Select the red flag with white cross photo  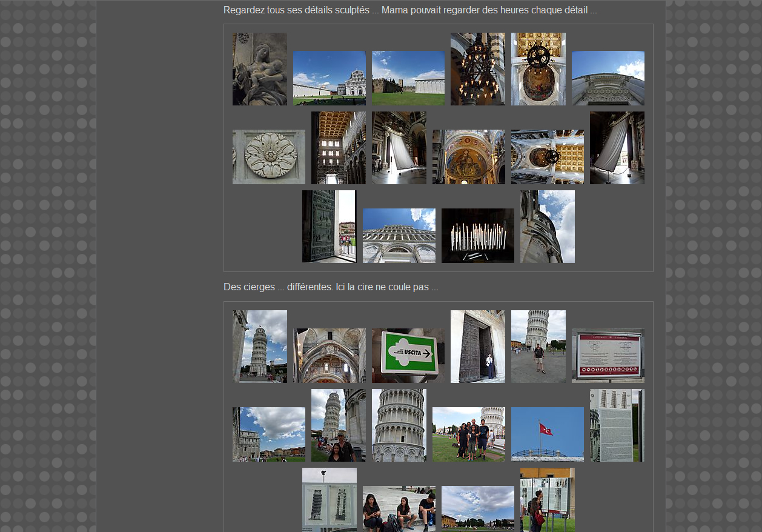pos(547,434)
